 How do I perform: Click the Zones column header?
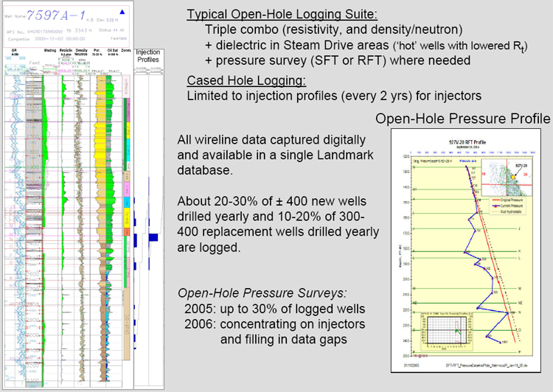(x=126, y=51)
